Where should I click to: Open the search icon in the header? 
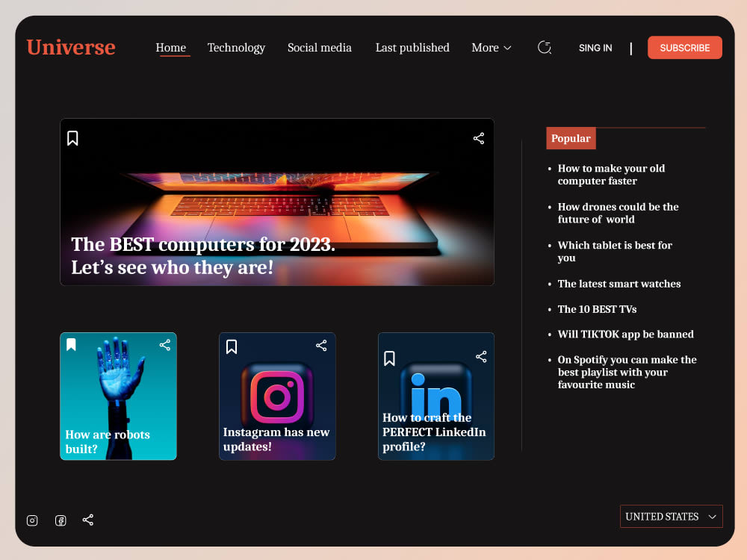point(545,47)
